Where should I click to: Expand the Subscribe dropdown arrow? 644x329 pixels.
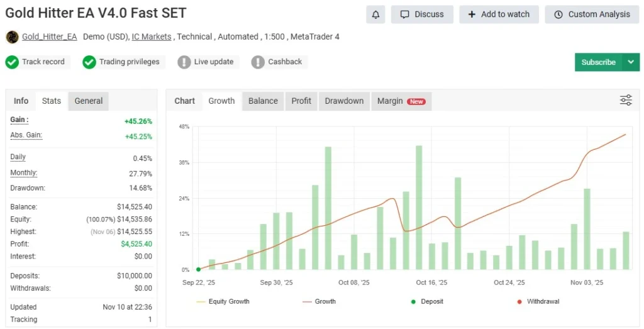(x=631, y=62)
